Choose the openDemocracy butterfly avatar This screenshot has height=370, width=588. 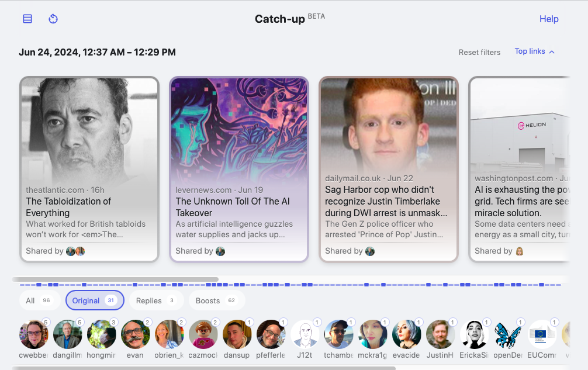[x=508, y=334]
